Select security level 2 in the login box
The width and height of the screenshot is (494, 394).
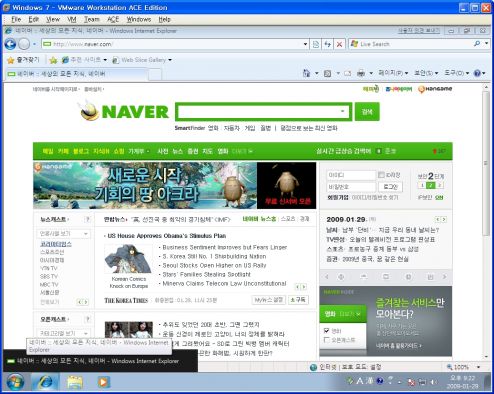431,185
